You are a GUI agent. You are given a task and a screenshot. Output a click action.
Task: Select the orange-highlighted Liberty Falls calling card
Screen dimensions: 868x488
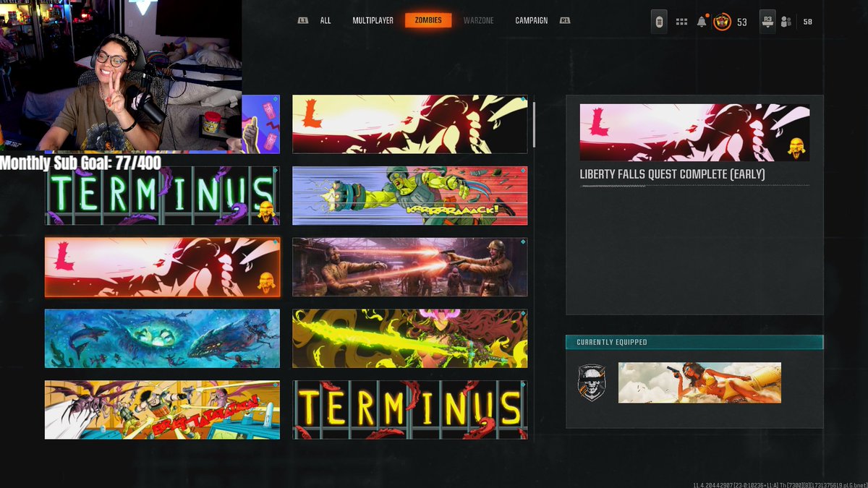[x=162, y=267]
